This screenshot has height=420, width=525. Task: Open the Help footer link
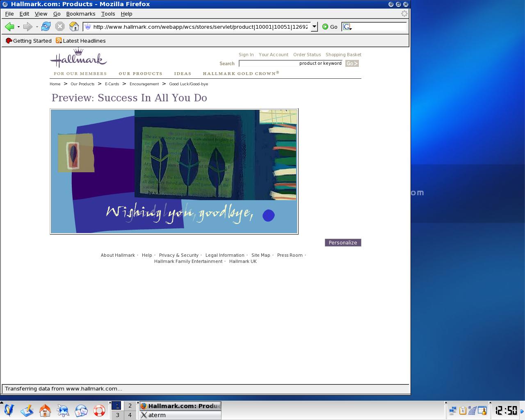[x=147, y=255]
